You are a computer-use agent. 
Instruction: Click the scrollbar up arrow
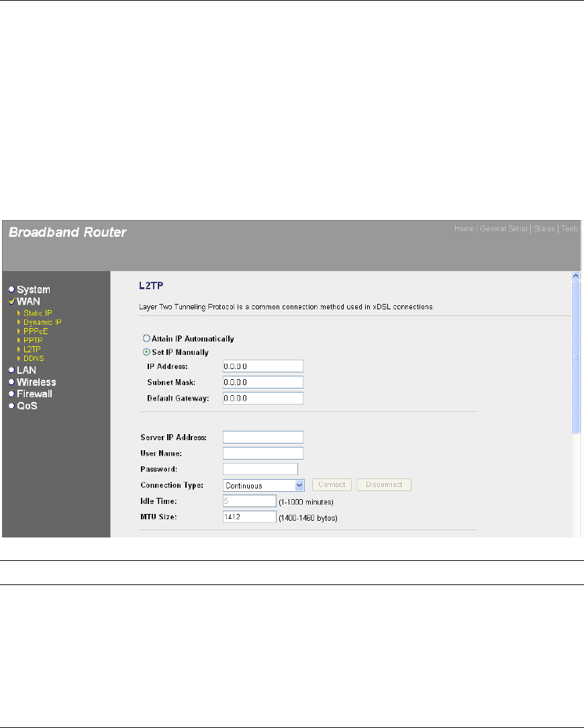[576, 276]
